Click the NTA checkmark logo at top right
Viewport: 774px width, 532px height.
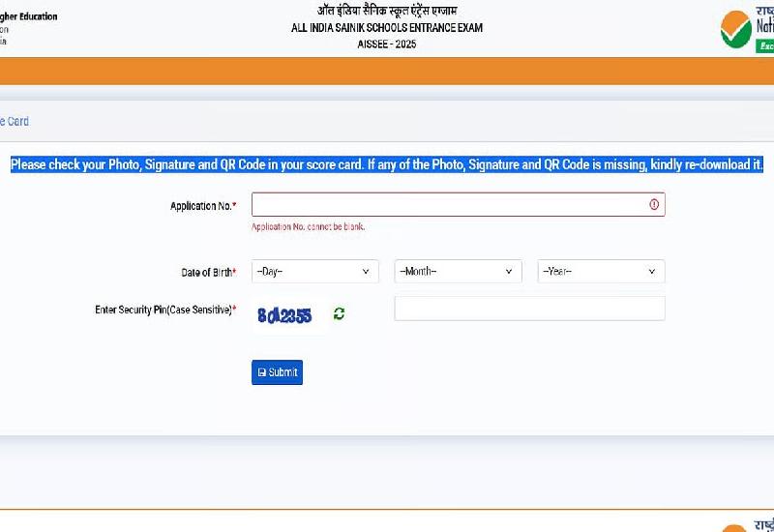(735, 29)
